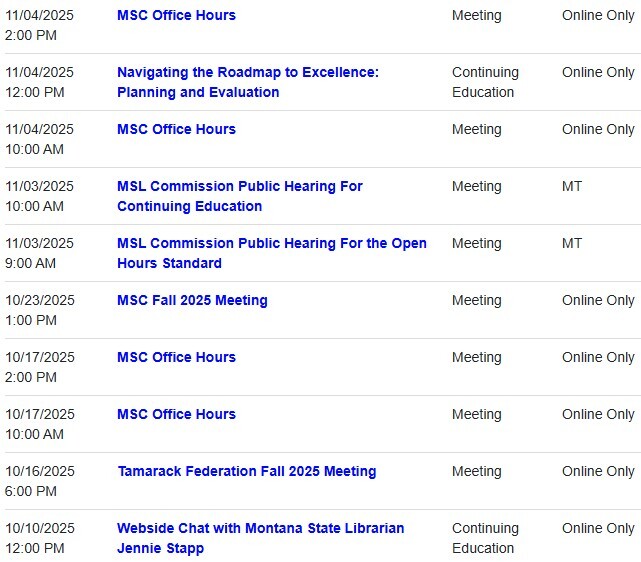Open MSC Office Hours on 10/17 at 2:00 PM
This screenshot has width=641, height=562.
176,358
